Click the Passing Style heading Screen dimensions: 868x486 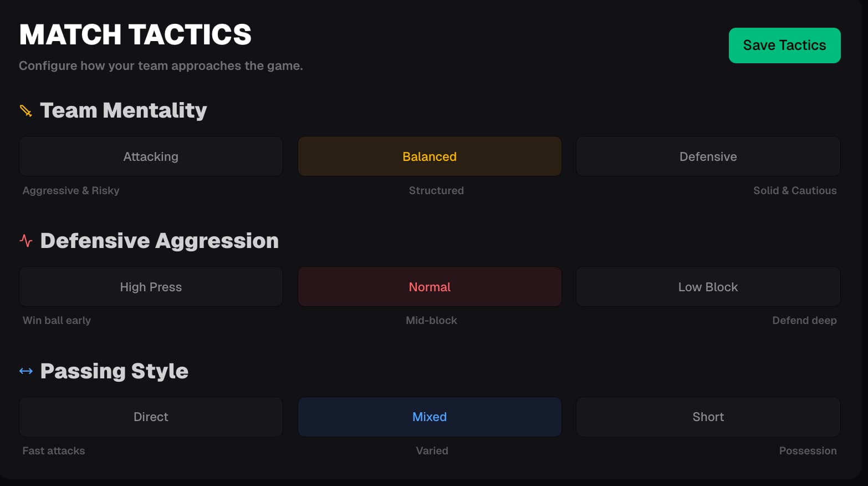click(114, 371)
